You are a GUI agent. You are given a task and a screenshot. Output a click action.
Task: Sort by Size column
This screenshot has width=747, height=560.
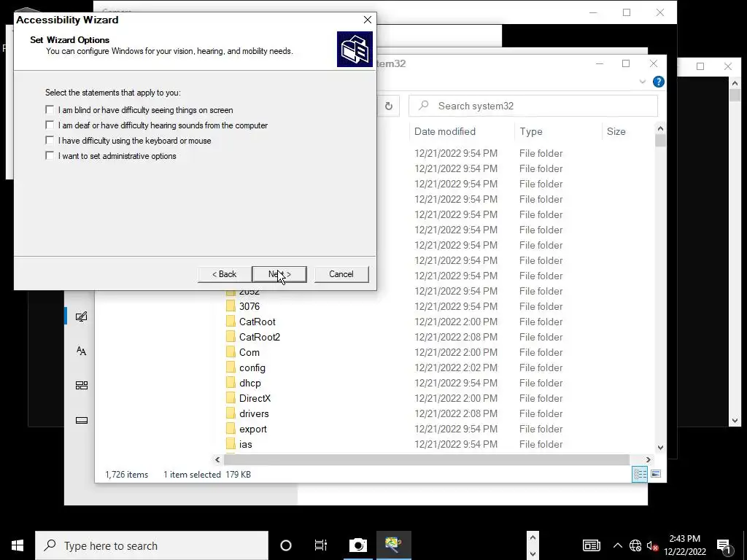[616, 131]
